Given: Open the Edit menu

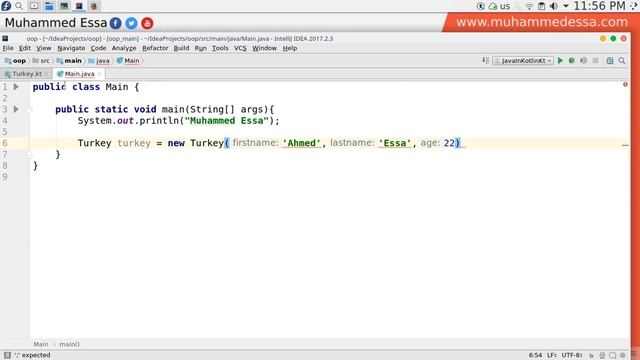Looking at the screenshot, I should (x=24, y=48).
